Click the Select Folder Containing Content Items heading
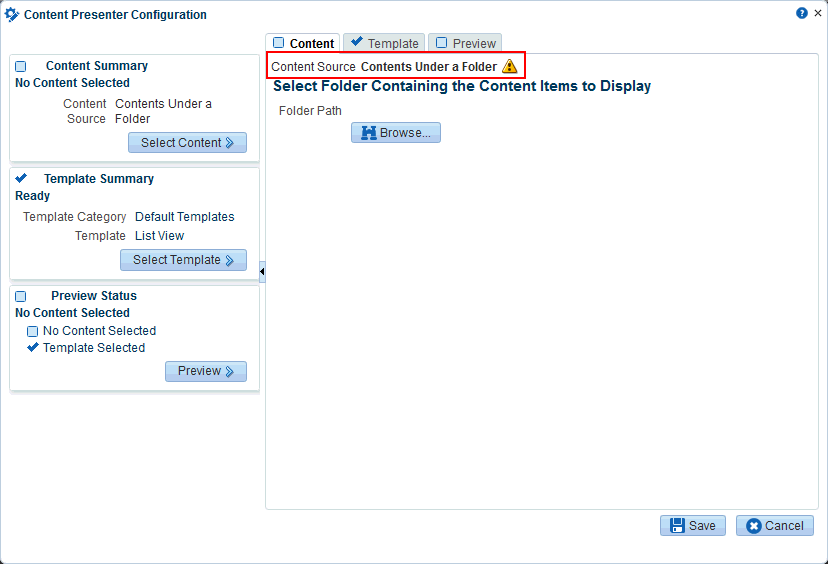Viewport: 828px width, 564px height. coord(462,86)
